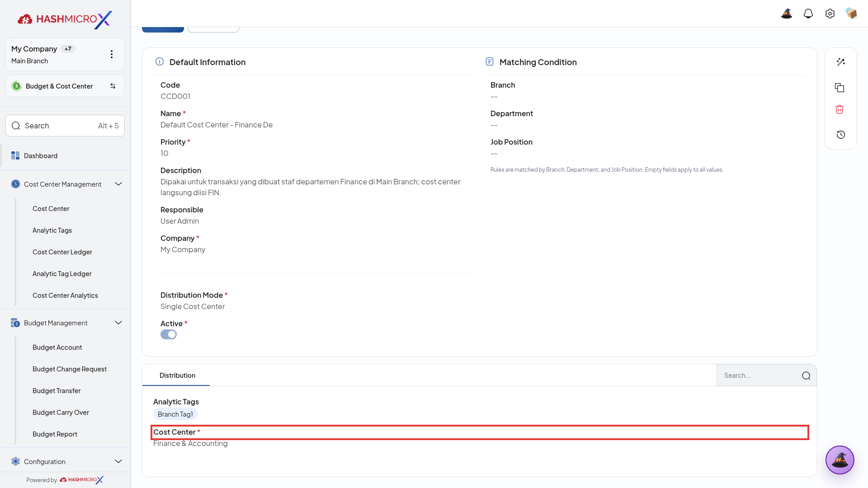Open Analytic Tags menu item
Screen dimensions: 868x488
tap(52, 230)
